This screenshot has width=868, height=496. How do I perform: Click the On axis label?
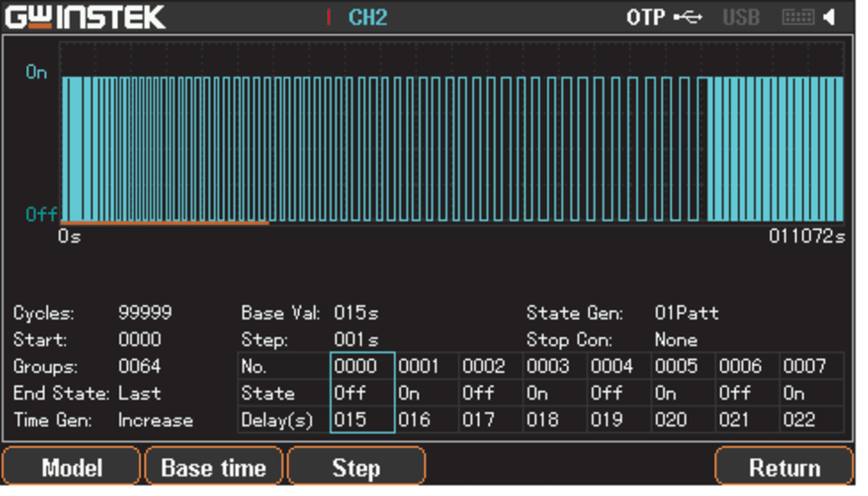click(x=37, y=72)
